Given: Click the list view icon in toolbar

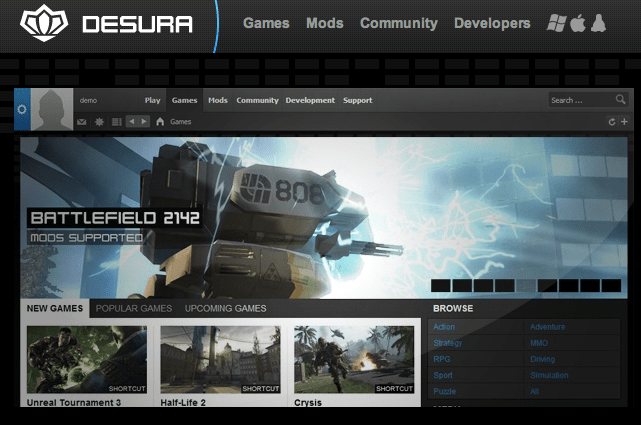Looking at the screenshot, I should [x=117, y=122].
